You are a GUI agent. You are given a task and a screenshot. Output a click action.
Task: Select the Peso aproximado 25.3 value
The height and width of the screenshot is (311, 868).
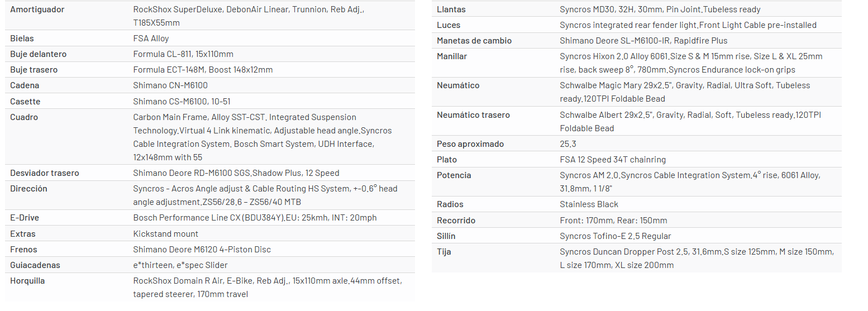click(567, 144)
